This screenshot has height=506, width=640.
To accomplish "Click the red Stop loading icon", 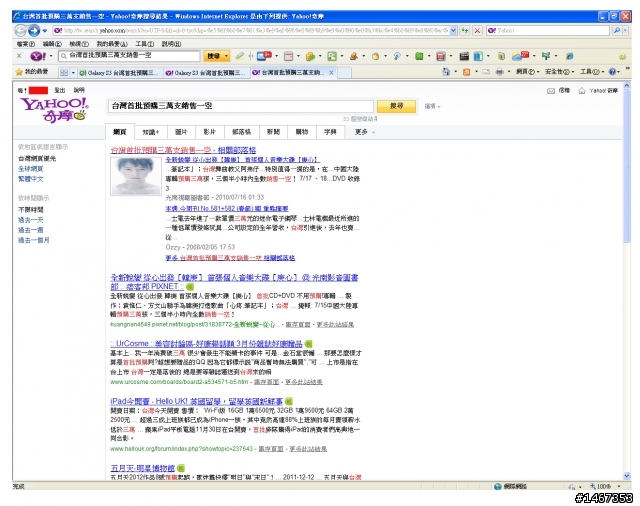I will 477,30.
